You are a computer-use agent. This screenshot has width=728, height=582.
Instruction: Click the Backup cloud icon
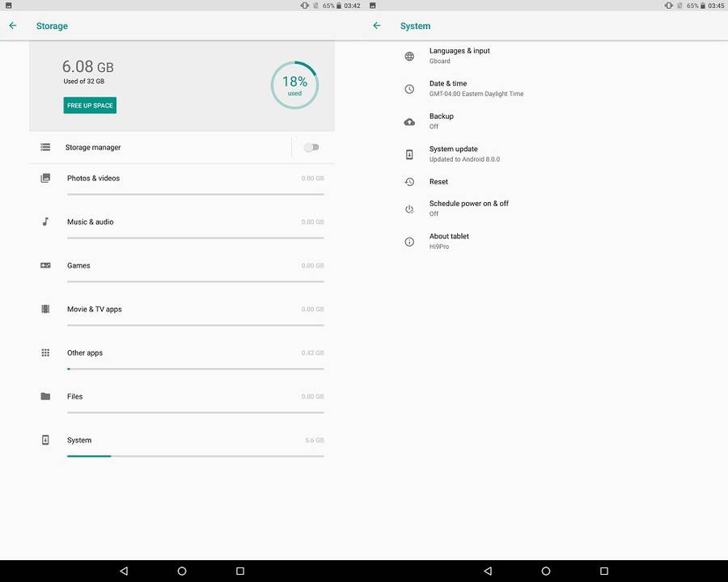(x=409, y=122)
